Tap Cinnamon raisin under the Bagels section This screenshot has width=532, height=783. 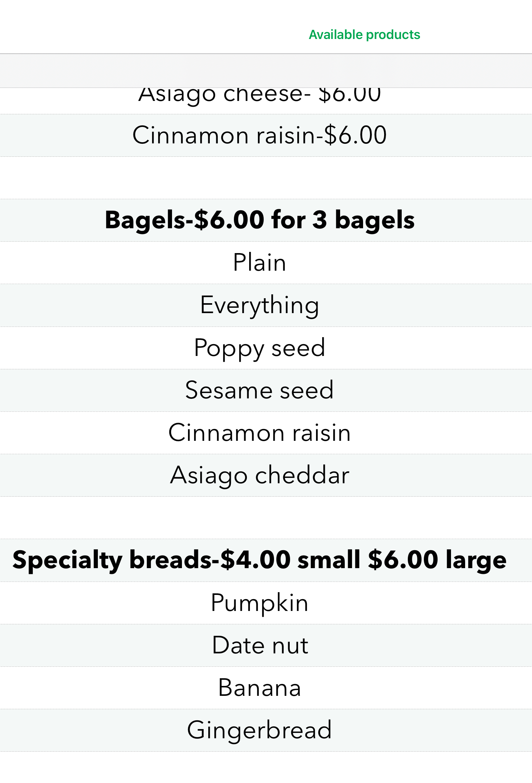pyautogui.click(x=260, y=433)
